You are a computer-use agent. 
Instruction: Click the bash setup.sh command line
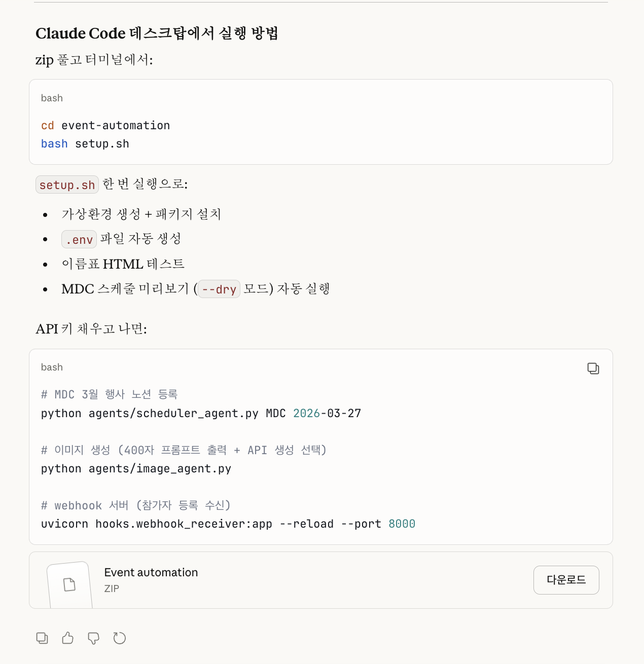[x=85, y=144]
